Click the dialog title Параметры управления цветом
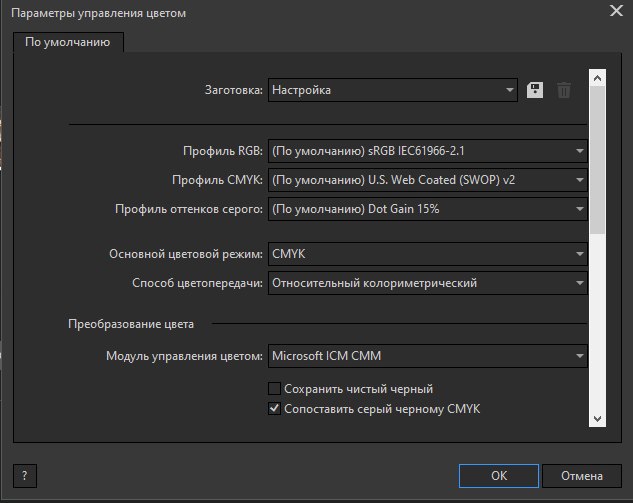This screenshot has height=503, width=633. tap(99, 13)
